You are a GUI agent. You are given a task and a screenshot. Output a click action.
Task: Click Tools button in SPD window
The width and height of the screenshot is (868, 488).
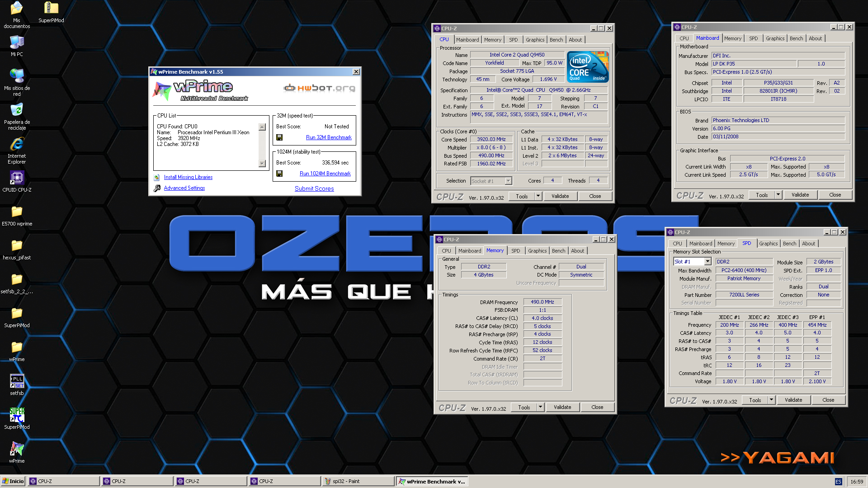tap(755, 400)
